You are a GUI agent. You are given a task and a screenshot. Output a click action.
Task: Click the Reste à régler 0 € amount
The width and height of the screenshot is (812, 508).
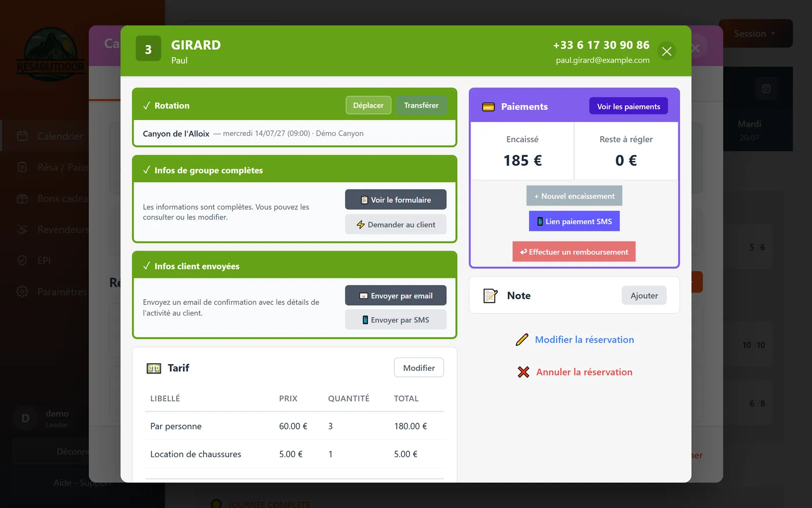[x=626, y=161]
